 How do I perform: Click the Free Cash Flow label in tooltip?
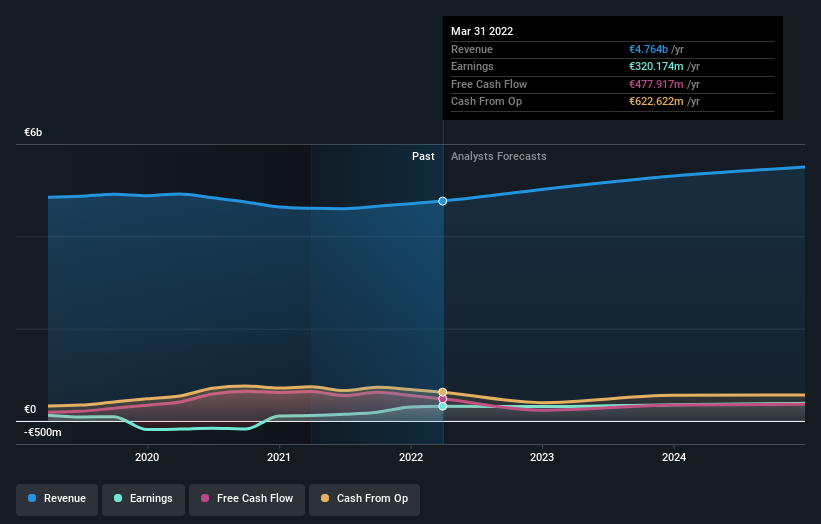tap(489, 84)
